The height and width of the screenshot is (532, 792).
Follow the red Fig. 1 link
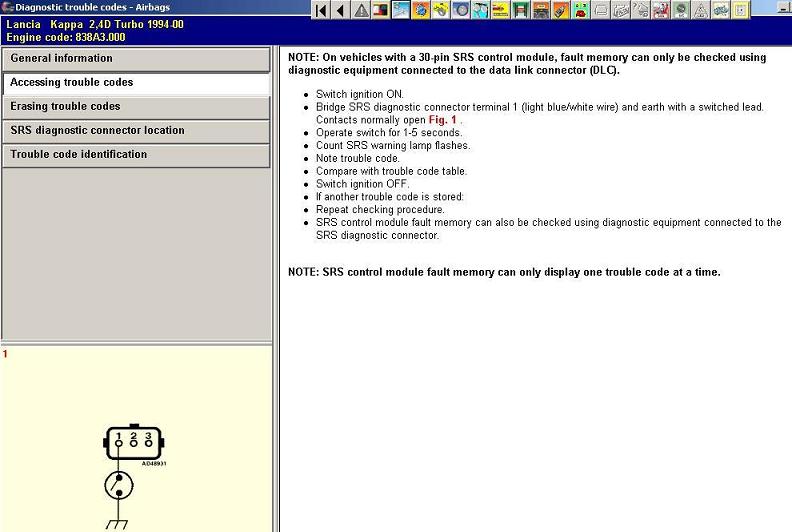click(x=443, y=120)
